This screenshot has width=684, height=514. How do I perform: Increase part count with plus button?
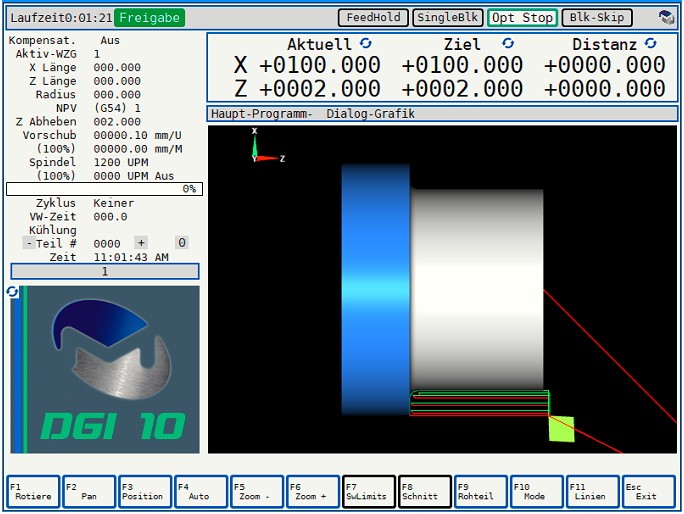tap(141, 243)
